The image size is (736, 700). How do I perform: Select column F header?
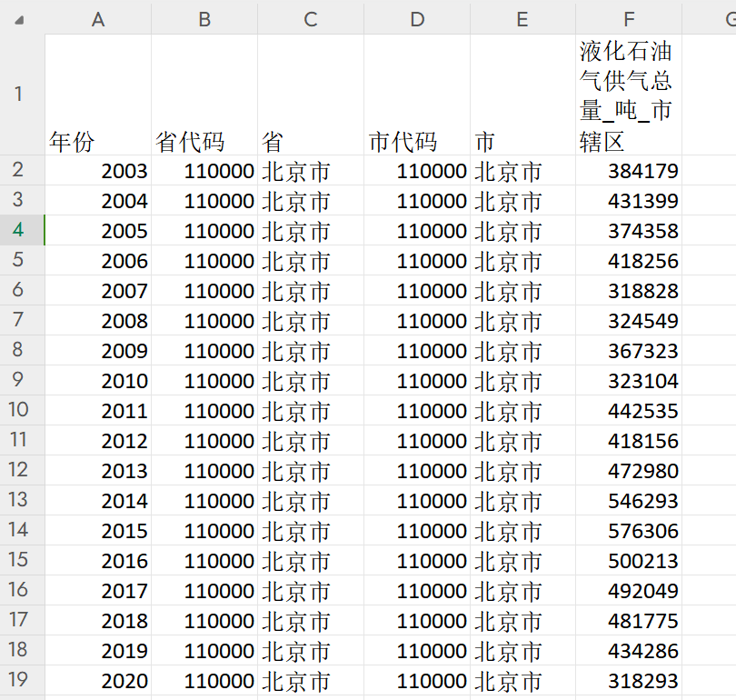click(x=629, y=19)
